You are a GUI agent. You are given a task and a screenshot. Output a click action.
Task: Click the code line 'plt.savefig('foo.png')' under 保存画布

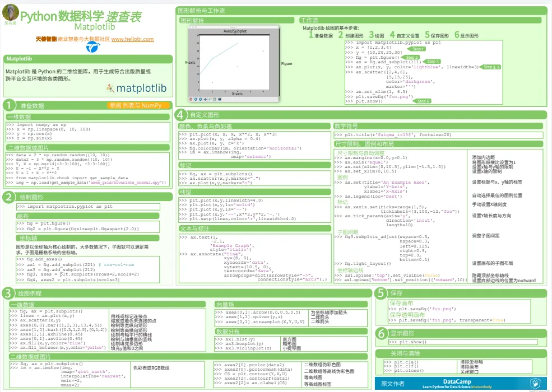(422, 309)
